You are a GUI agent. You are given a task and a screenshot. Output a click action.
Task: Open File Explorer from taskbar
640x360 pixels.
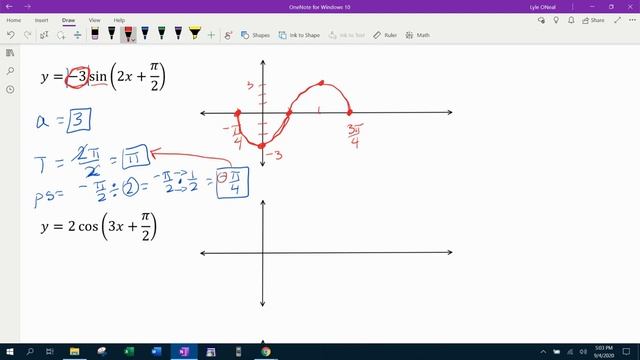point(74,351)
